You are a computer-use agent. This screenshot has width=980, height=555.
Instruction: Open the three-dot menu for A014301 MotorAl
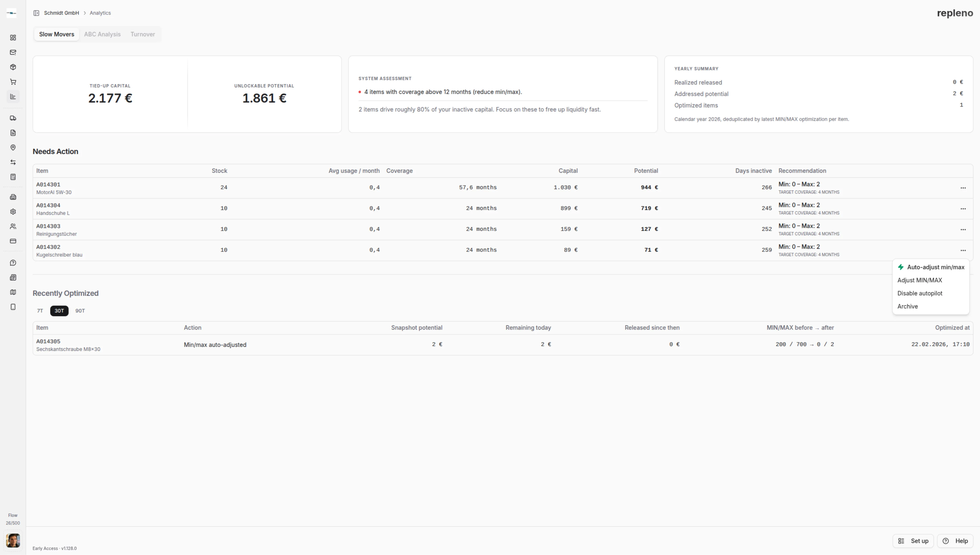pos(963,188)
